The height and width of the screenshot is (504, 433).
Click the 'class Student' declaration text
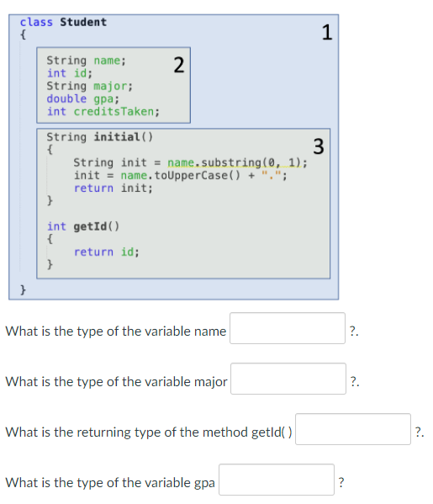[63, 22]
